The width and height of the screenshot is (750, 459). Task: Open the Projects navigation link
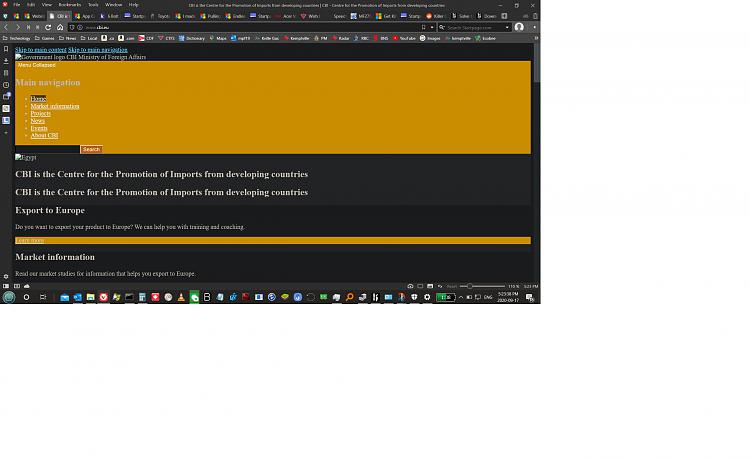(x=41, y=113)
